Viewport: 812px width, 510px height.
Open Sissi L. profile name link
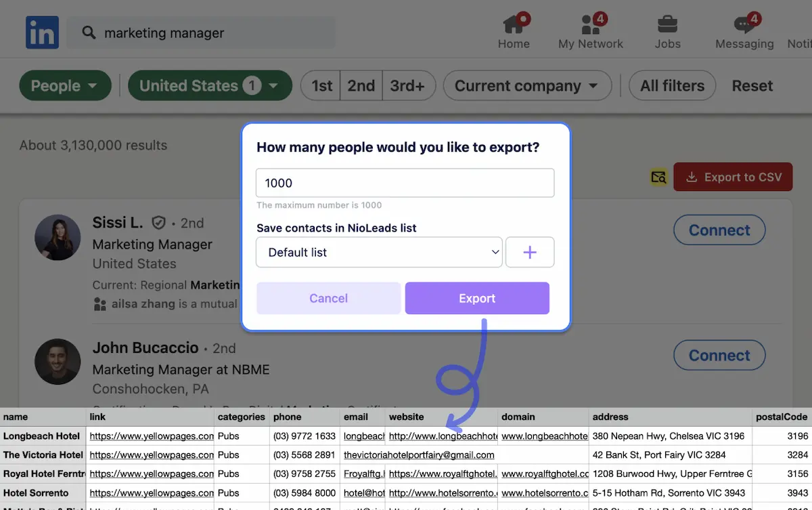click(x=118, y=222)
